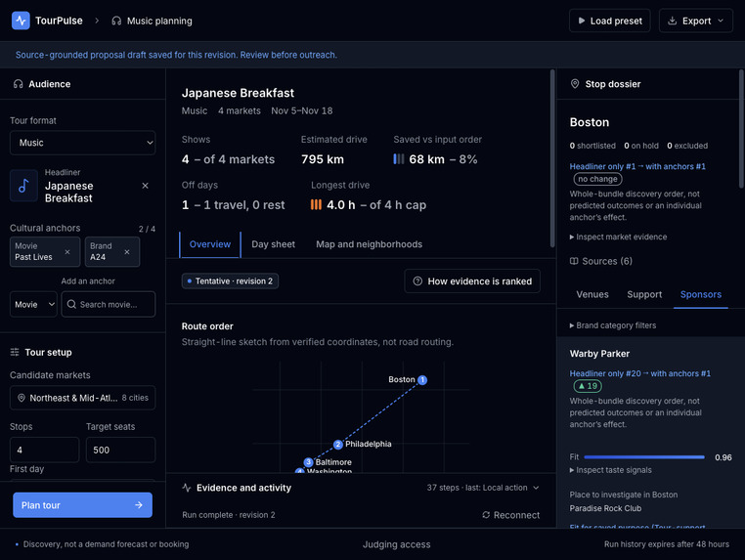Click the download icon in Export
Screen dimensions: 745x560
(x=673, y=21)
